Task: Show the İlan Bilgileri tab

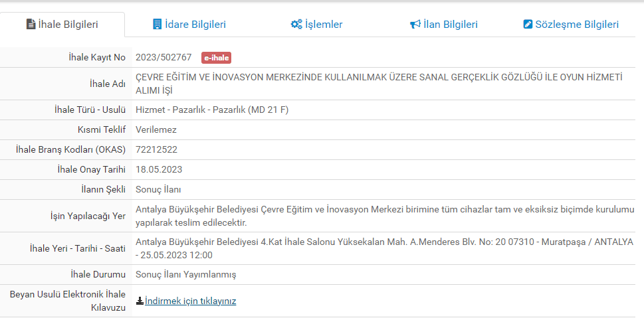Action: [x=451, y=25]
